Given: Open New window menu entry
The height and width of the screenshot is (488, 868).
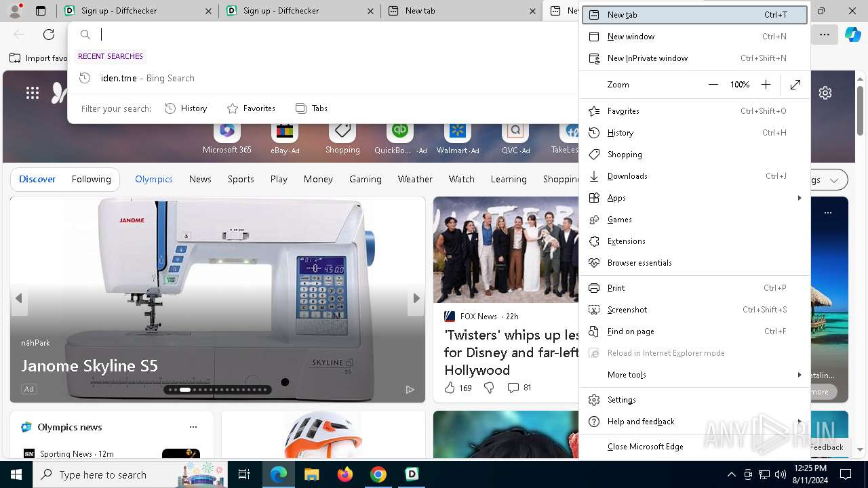Looking at the screenshot, I should click(x=695, y=37).
